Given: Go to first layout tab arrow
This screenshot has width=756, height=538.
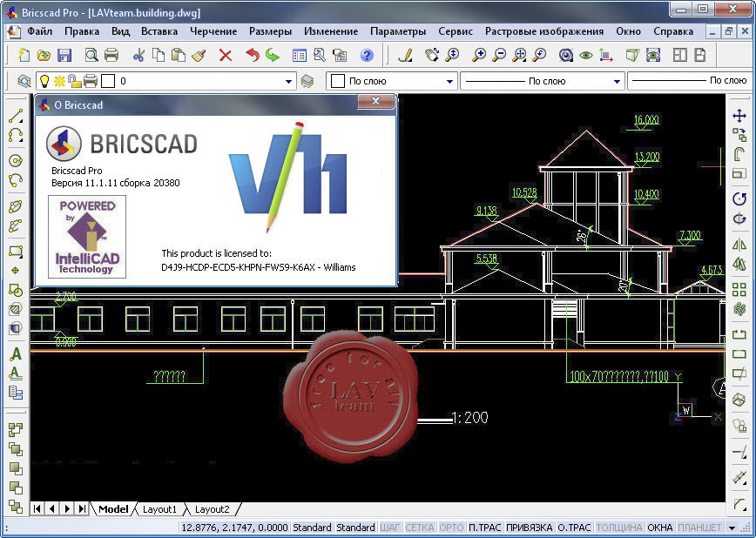Looking at the screenshot, I should point(37,508).
